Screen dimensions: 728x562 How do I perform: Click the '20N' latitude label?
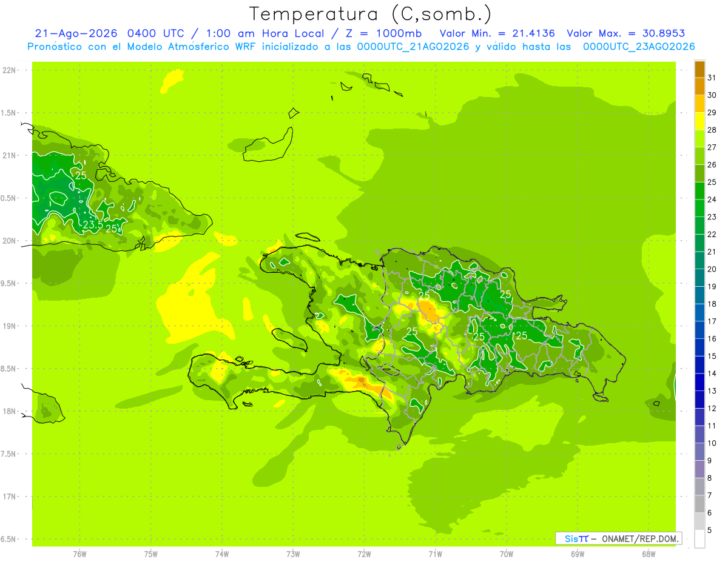click(10, 241)
